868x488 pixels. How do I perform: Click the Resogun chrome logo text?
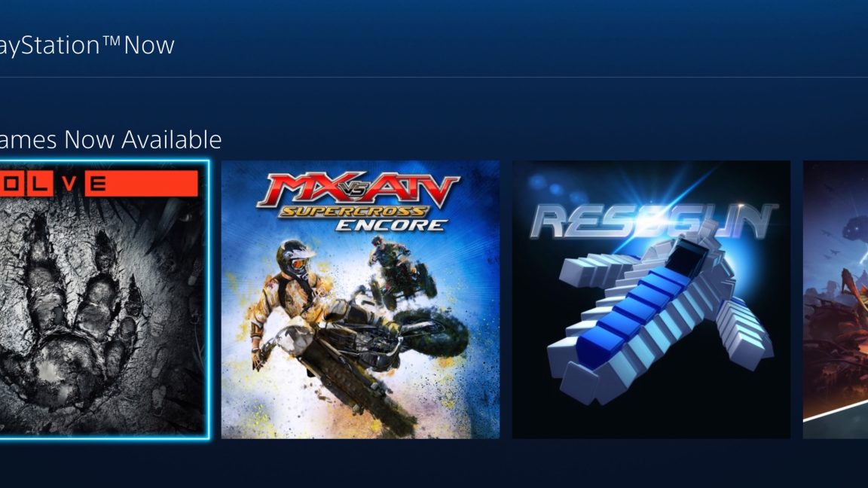653,221
